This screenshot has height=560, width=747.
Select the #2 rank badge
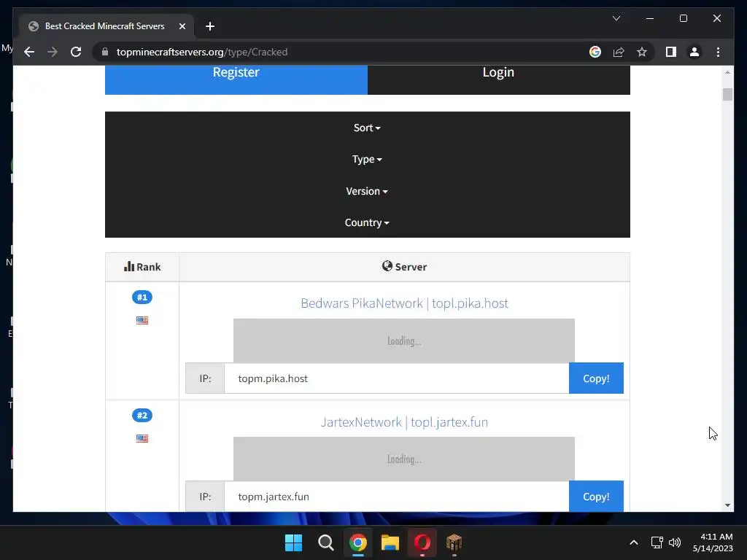[142, 415]
